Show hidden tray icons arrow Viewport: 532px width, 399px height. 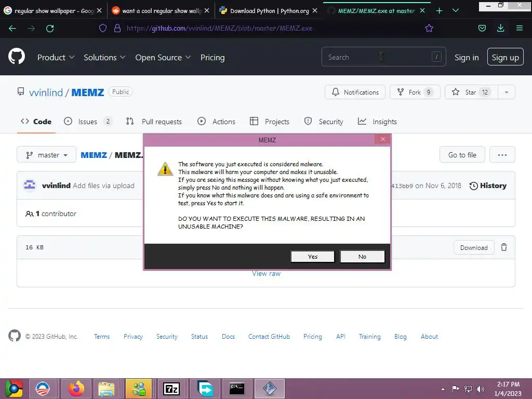pyautogui.click(x=443, y=389)
